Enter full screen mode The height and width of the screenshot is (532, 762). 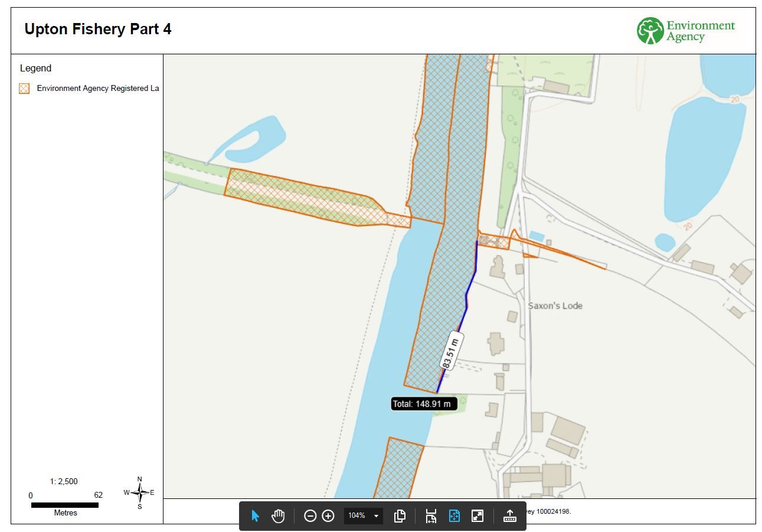click(x=478, y=516)
